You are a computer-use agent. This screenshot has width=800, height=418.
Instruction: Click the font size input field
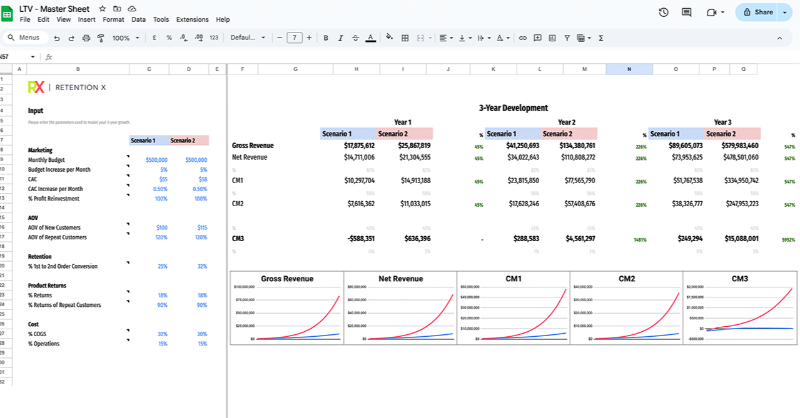click(294, 38)
